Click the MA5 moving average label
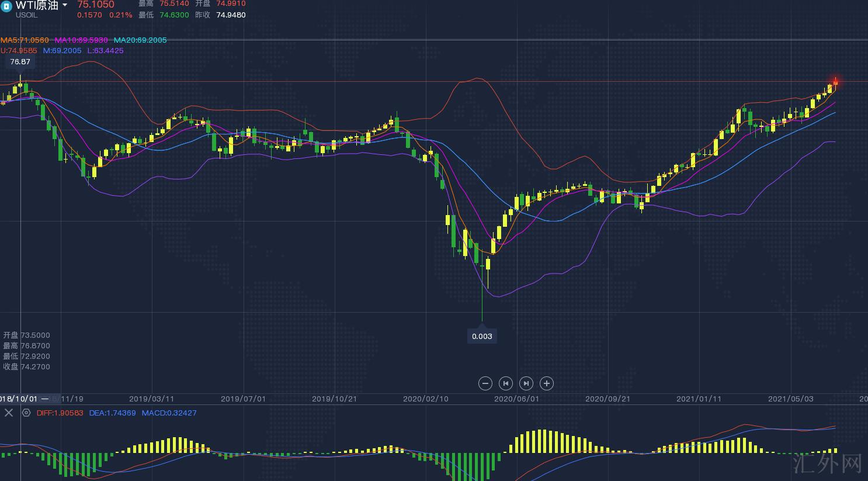 (x=25, y=40)
